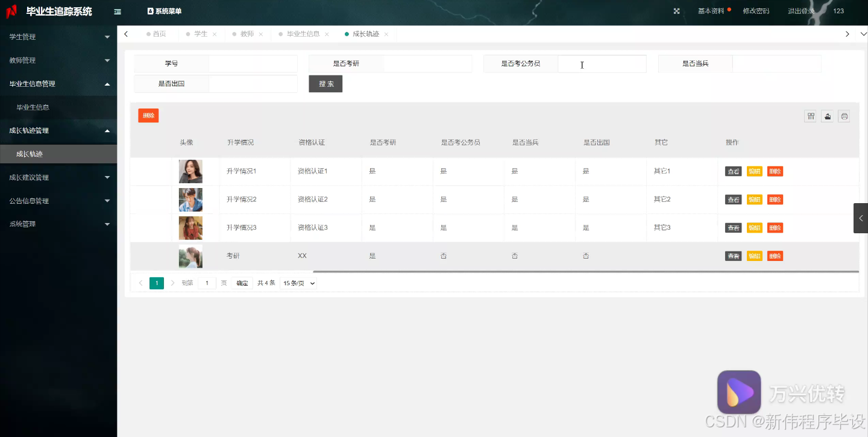The image size is (868, 437).
Task: Click 修改密码 in the header
Action: point(756,11)
